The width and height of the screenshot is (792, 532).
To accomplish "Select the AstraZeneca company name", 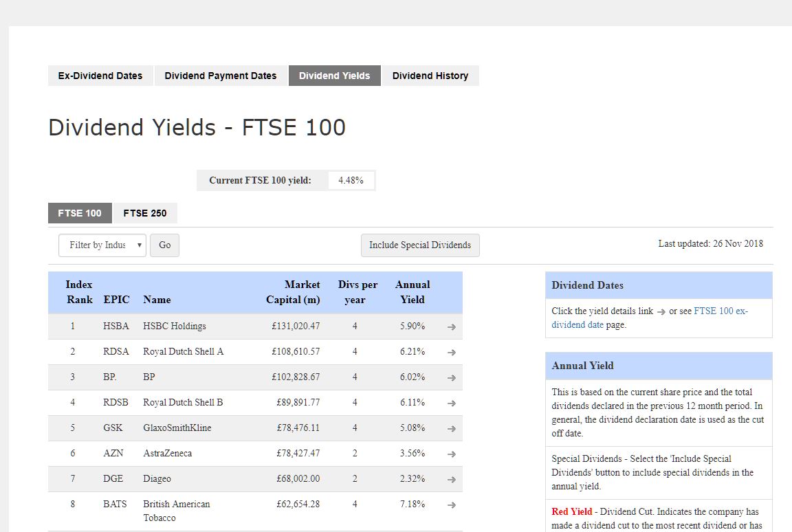I will click(168, 453).
